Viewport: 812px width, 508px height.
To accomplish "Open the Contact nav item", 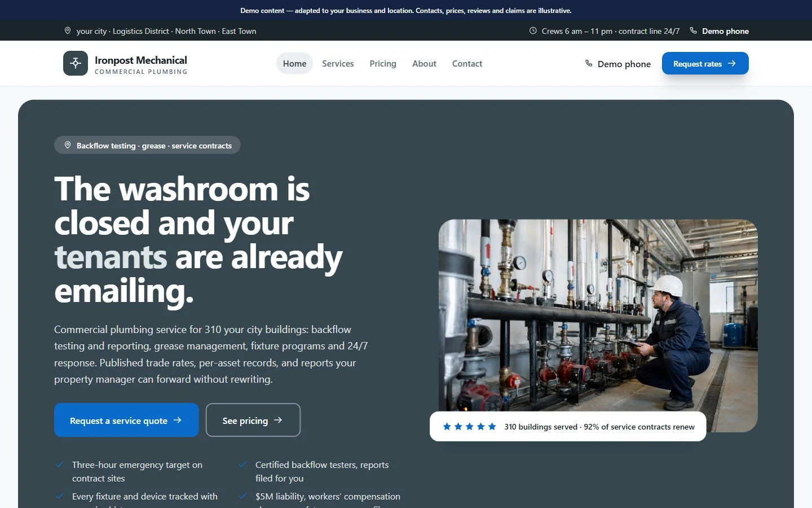I will tap(467, 63).
